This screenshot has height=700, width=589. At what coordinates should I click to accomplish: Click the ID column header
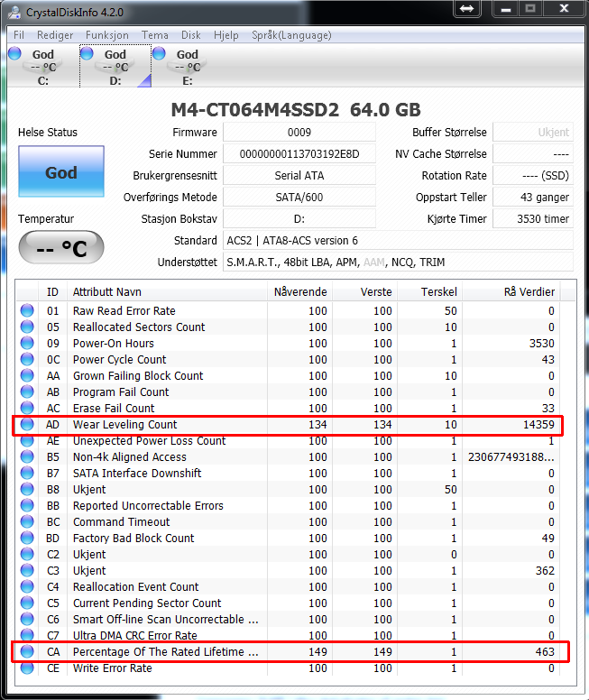coord(52,292)
